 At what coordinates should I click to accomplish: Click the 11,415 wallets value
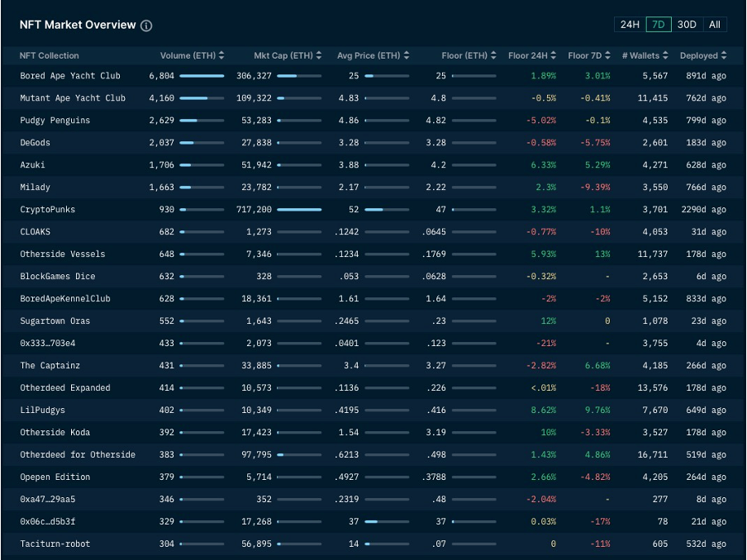pyautogui.click(x=653, y=98)
